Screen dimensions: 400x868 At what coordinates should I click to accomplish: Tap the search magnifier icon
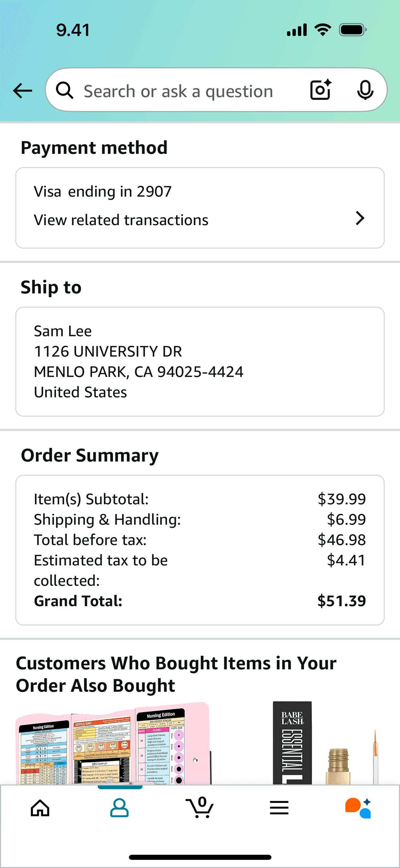(x=65, y=90)
